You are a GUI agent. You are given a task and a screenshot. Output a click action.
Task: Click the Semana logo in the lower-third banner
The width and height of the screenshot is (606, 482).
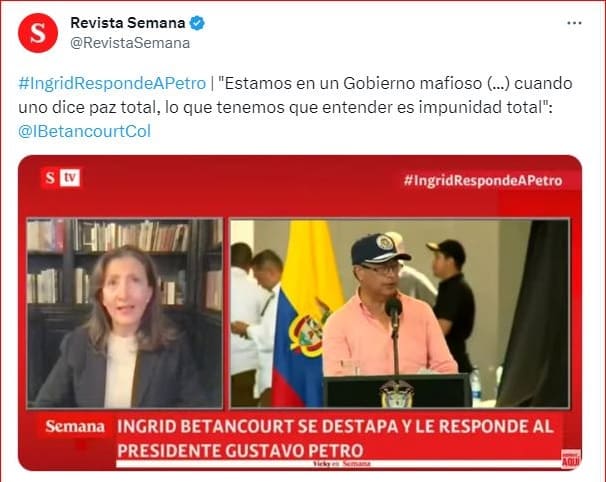click(x=75, y=426)
